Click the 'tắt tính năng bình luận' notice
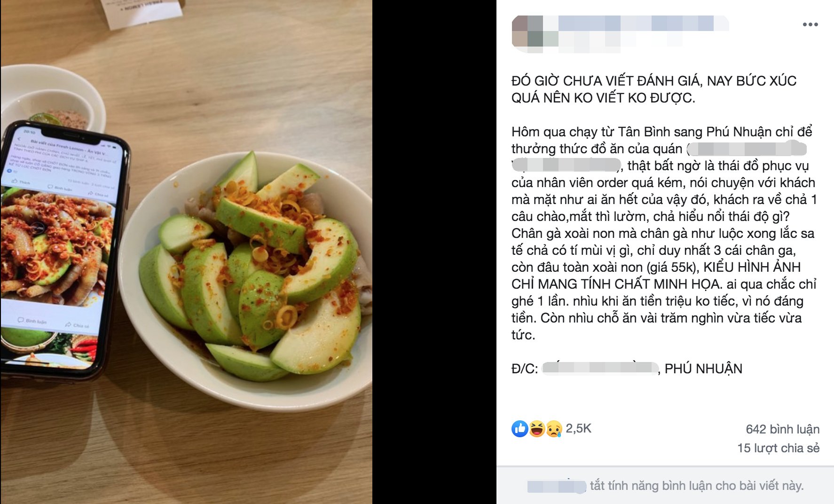The width and height of the screenshot is (834, 504). (x=697, y=486)
